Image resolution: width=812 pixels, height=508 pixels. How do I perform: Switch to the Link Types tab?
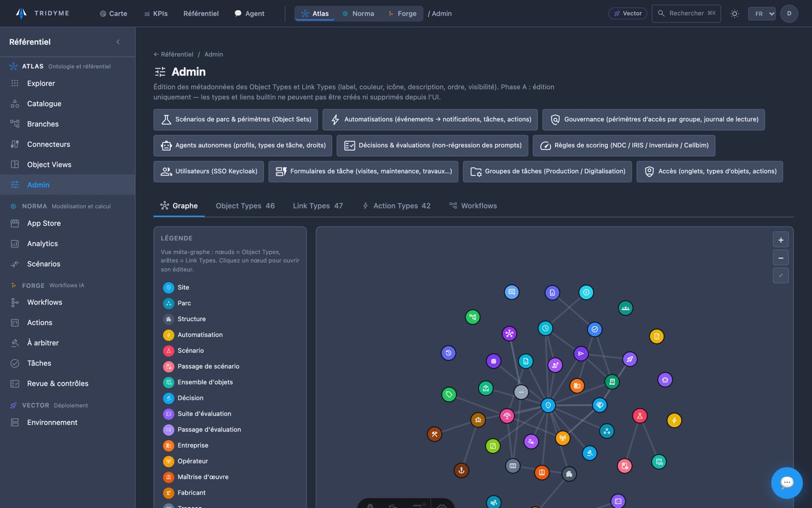318,206
